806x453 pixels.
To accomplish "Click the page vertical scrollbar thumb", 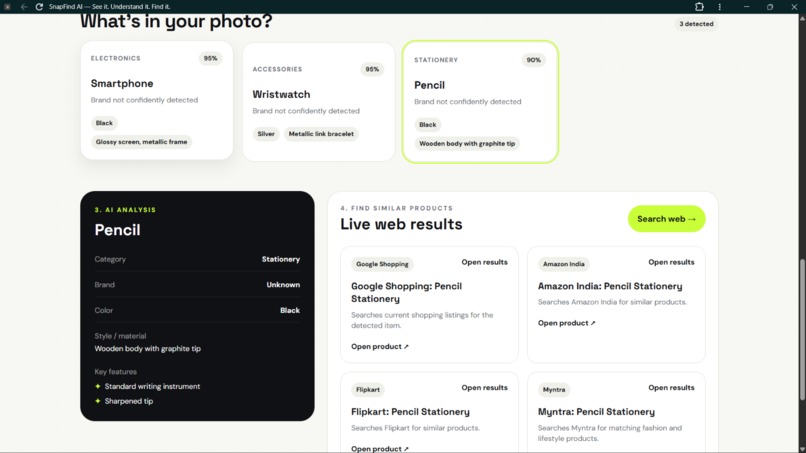I will pos(802,329).
